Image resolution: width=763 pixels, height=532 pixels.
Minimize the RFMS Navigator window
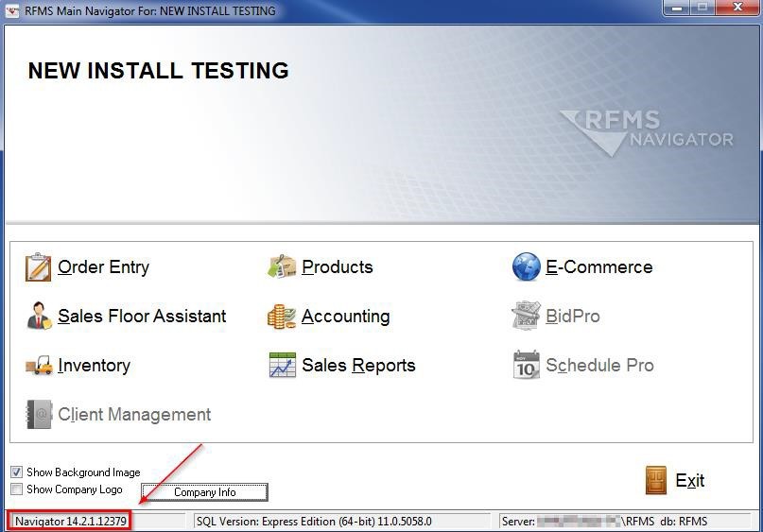[677, 8]
